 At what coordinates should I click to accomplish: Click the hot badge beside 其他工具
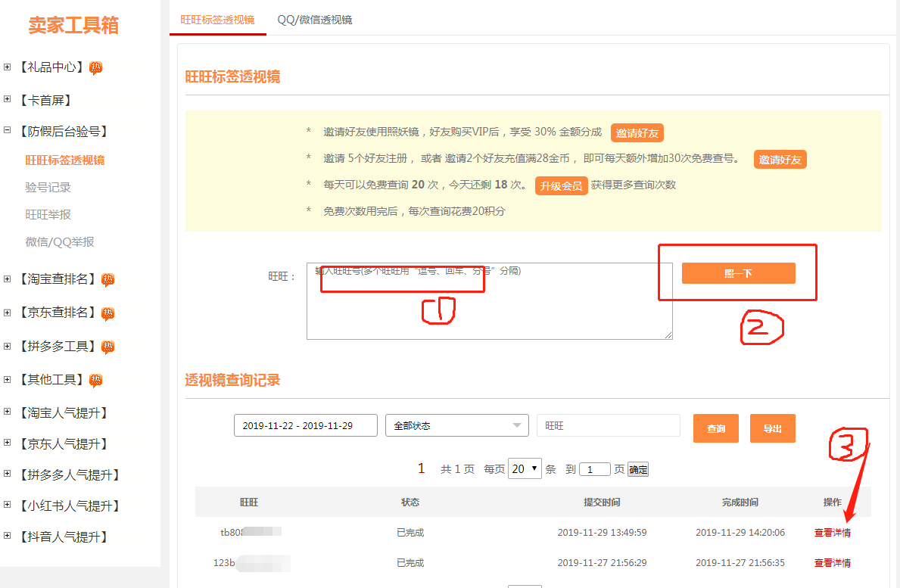point(96,381)
